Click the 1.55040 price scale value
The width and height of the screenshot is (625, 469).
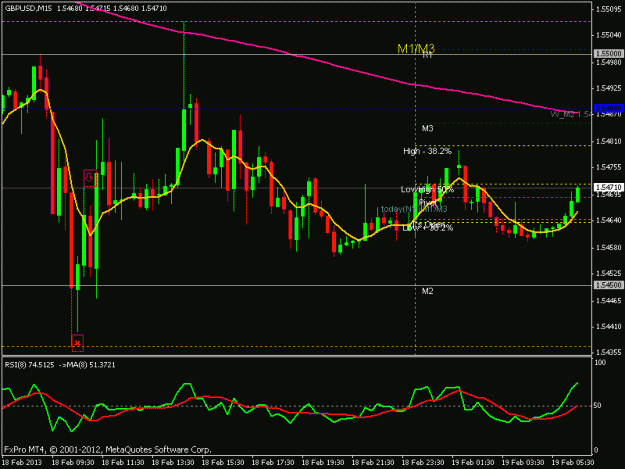coord(609,35)
